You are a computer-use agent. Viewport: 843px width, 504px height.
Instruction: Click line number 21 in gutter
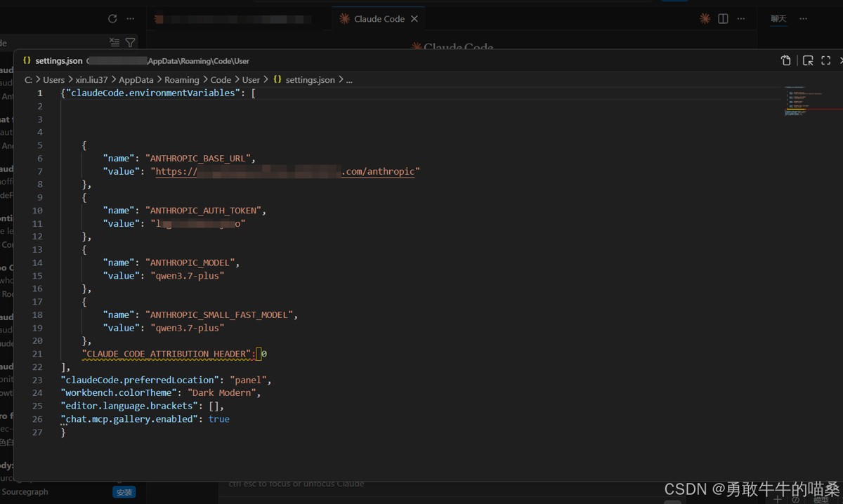tap(37, 354)
